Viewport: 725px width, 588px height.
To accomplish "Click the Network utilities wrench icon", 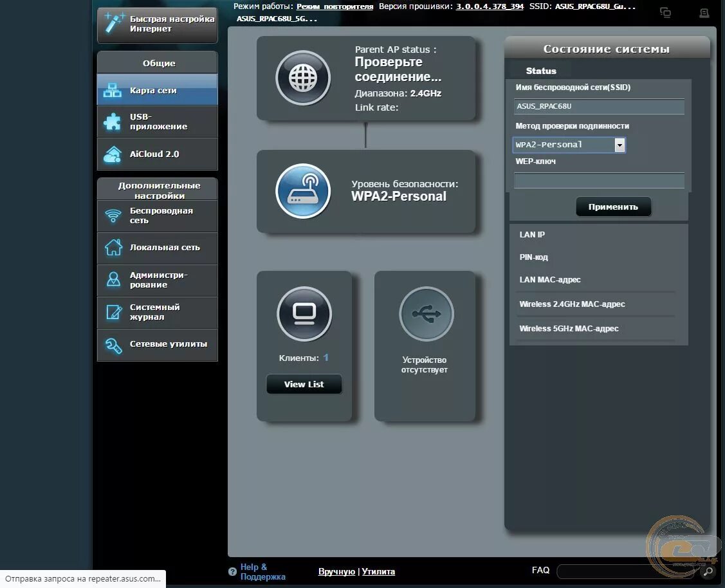I will (x=113, y=345).
